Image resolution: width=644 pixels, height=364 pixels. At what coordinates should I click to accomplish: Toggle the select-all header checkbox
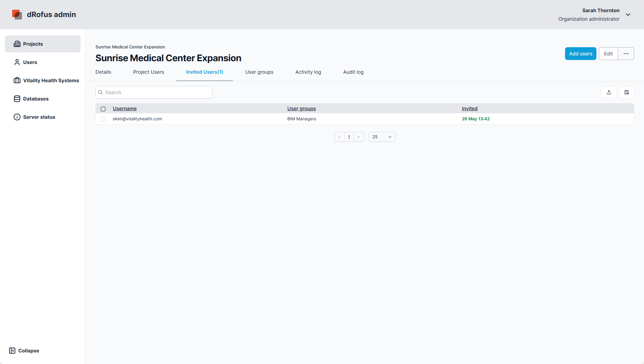103,109
